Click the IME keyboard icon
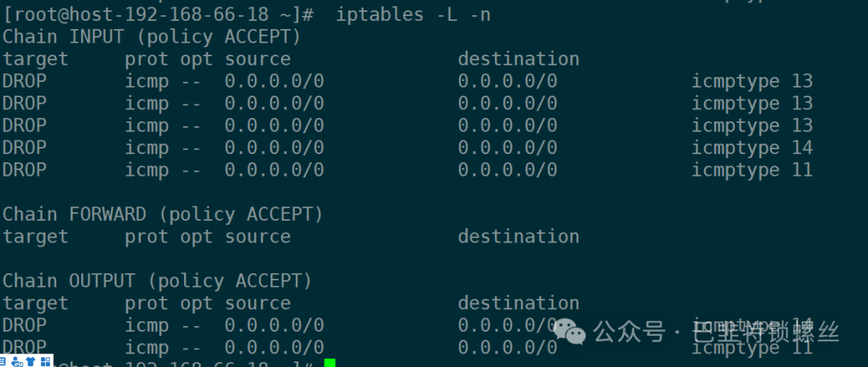Image resolution: width=868 pixels, height=367 pixels. pyautogui.click(x=3, y=361)
